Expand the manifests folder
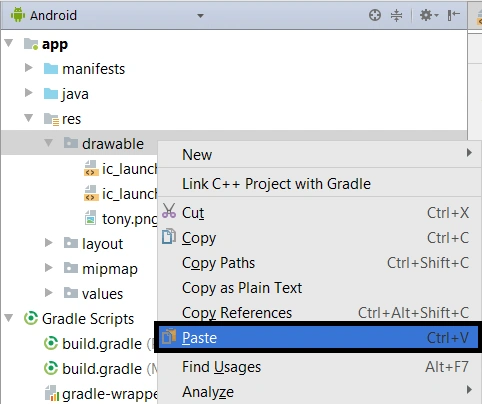This screenshot has width=482, height=404. coord(29,68)
